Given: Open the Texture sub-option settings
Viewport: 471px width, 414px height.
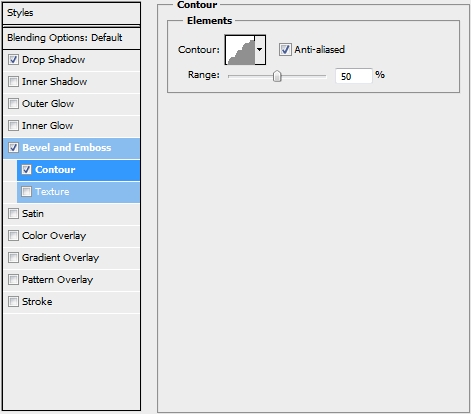Looking at the screenshot, I should pos(78,192).
